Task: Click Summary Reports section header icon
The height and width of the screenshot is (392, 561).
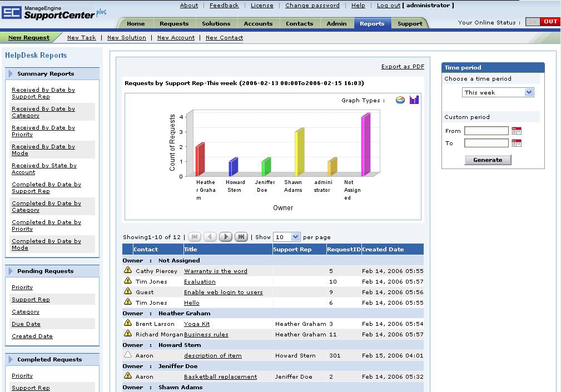Action: tap(11, 74)
